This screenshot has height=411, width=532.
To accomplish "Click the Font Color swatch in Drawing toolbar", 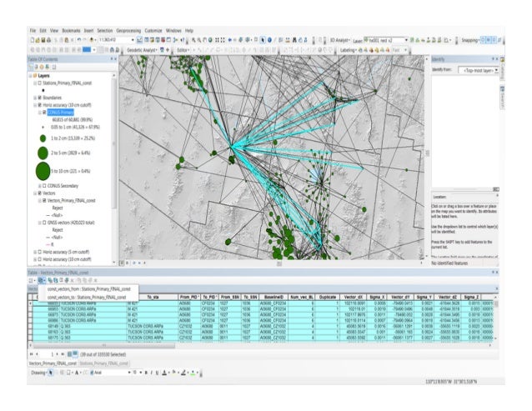I will pos(164,373).
